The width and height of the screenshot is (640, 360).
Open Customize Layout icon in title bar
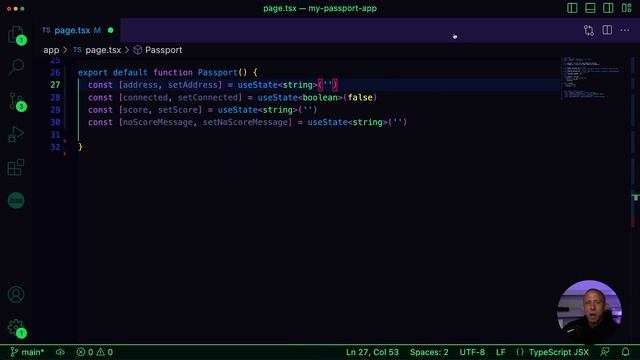click(x=627, y=8)
